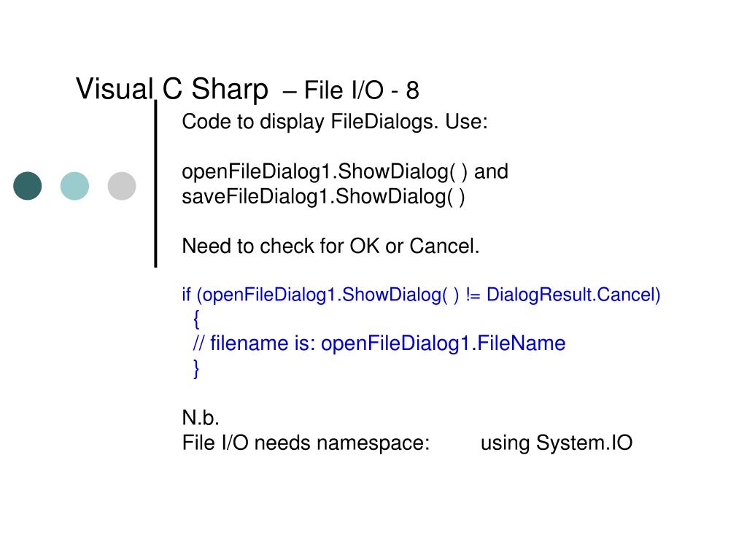Click the dark teal circle
The image size is (747, 560).
pos(28,186)
